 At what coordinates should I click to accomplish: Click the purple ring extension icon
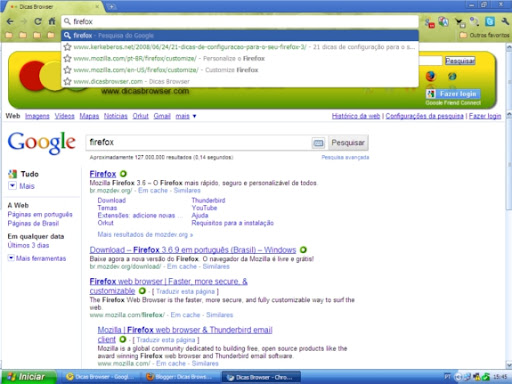(474, 22)
